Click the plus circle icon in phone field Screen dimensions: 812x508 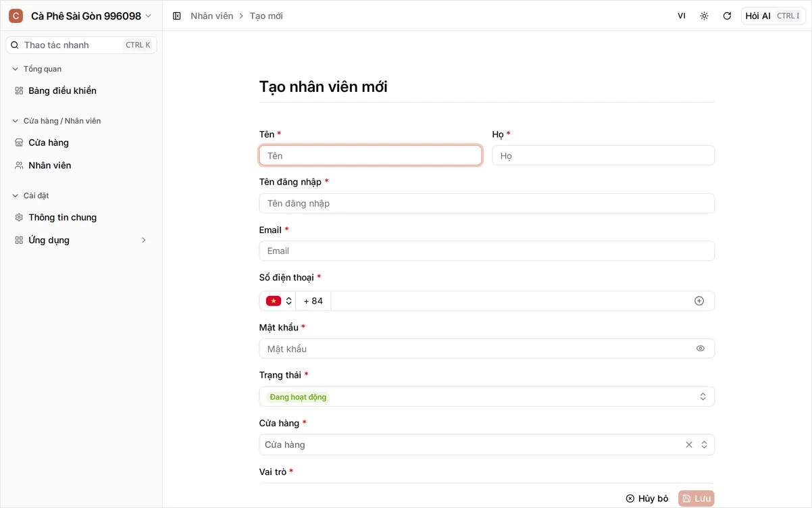[699, 301]
